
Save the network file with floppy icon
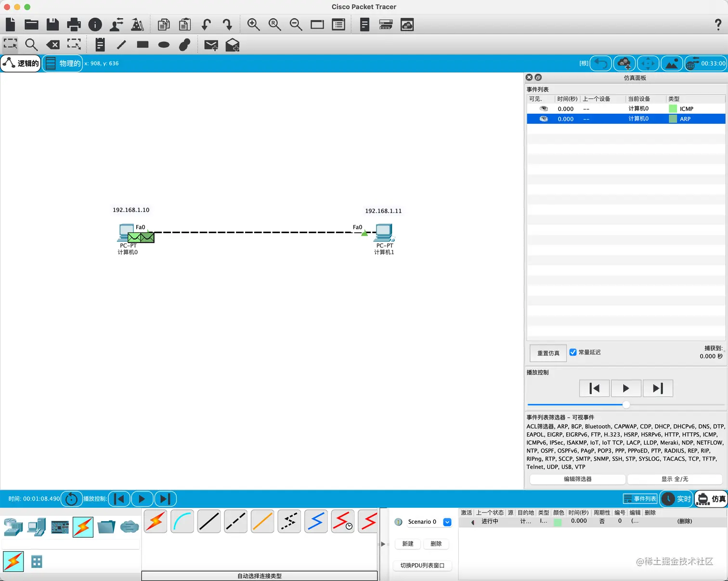pyautogui.click(x=52, y=25)
